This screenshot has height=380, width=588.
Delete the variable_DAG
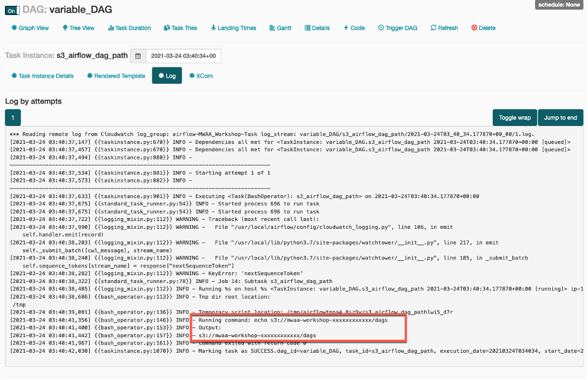point(483,28)
